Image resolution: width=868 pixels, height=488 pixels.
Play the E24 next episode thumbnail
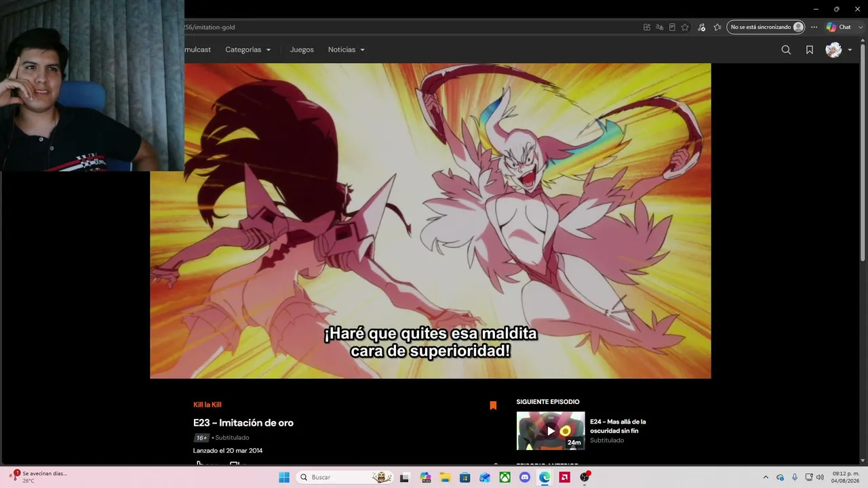click(551, 430)
